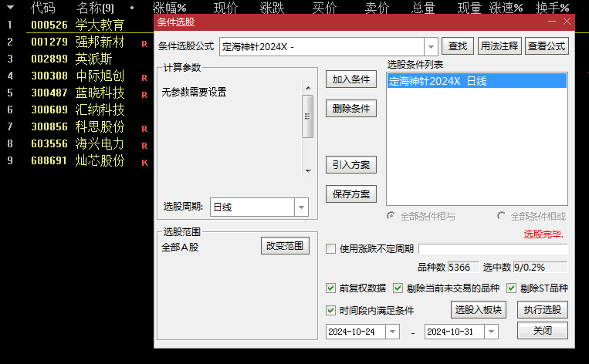589x364 pixels.
Task: Select stock row 002899 英派斯
Action: pyautogui.click(x=77, y=59)
